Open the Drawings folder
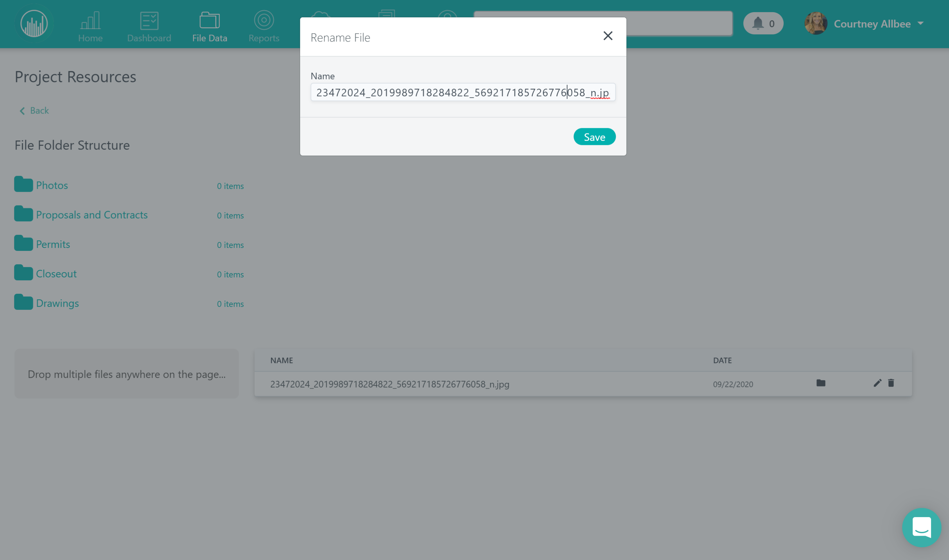 click(57, 303)
